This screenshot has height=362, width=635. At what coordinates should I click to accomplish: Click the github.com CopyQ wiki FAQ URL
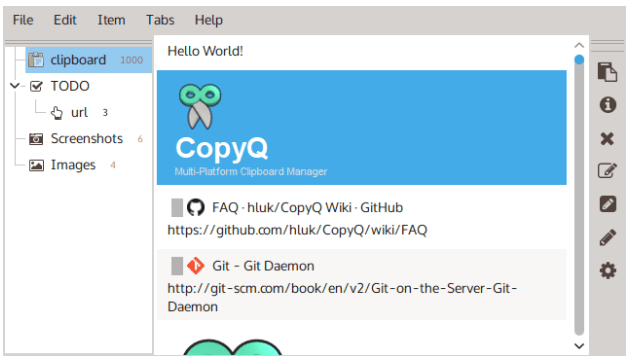click(x=297, y=230)
